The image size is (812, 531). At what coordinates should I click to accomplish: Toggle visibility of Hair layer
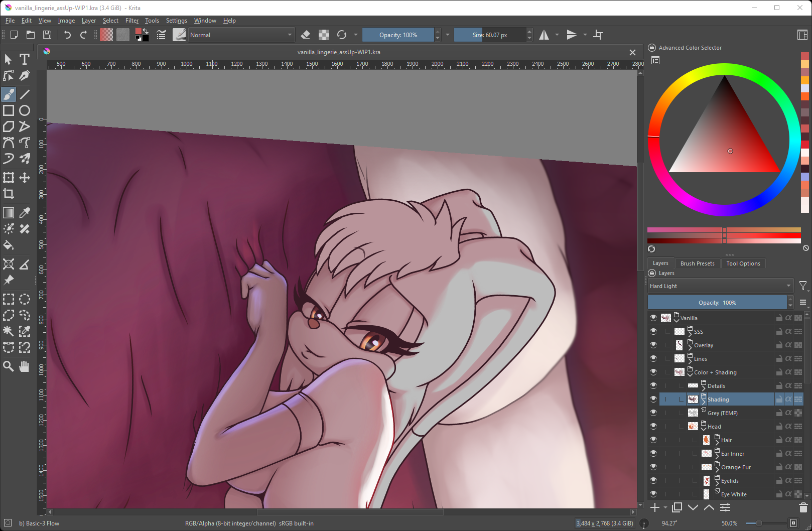pyautogui.click(x=653, y=440)
